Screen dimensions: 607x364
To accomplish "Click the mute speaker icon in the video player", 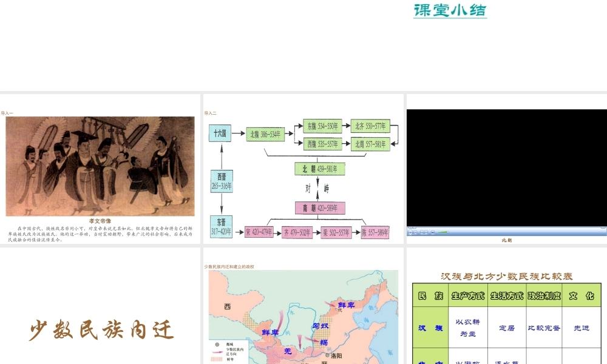I will coord(433,232).
